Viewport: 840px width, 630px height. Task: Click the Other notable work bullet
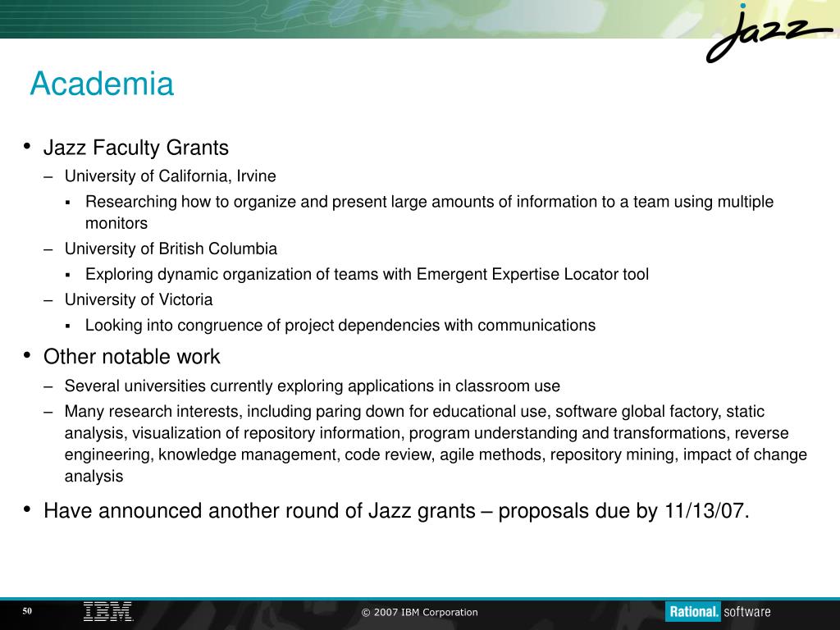point(132,357)
